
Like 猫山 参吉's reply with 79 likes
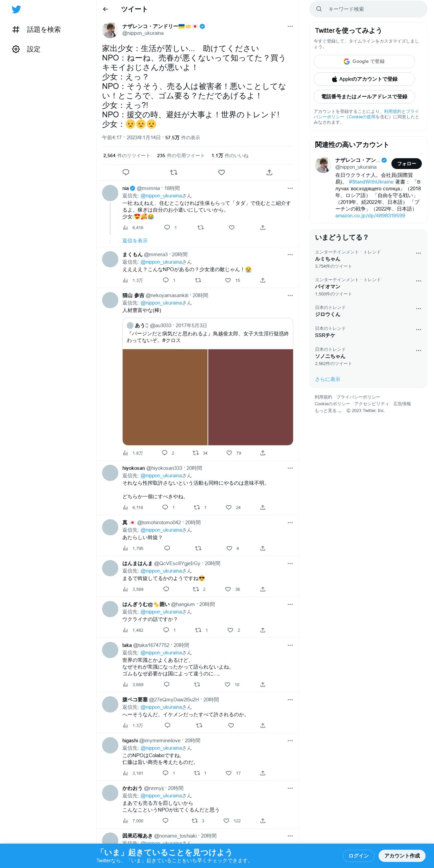click(x=229, y=453)
